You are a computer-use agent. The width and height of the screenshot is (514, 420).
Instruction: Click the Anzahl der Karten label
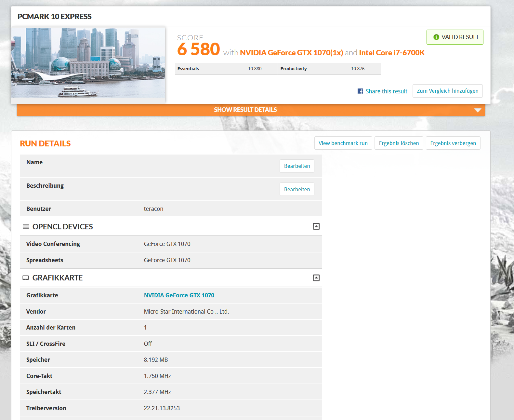(x=51, y=328)
